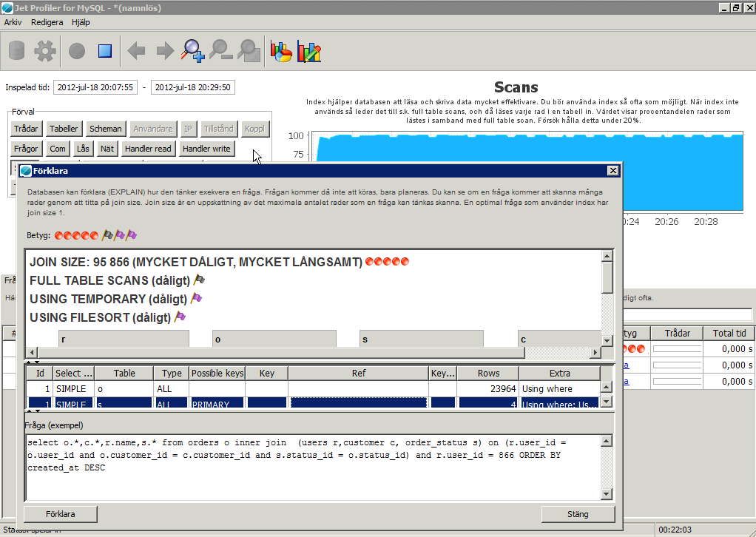This screenshot has width=756, height=537.
Task: Sort main table by Trådar column
Action: point(677,333)
